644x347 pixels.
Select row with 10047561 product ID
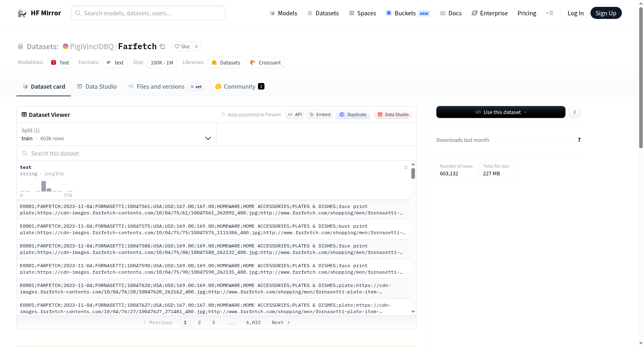[213, 210]
